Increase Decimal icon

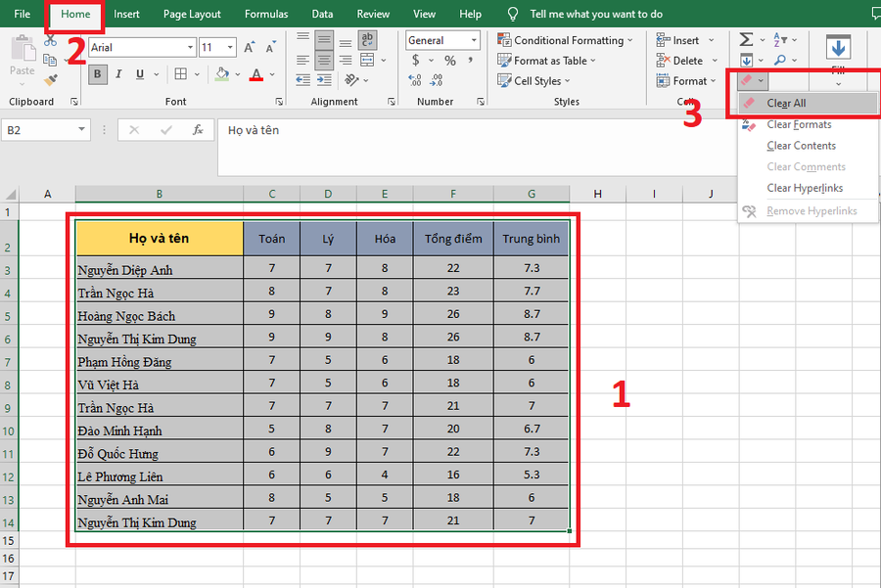click(415, 80)
